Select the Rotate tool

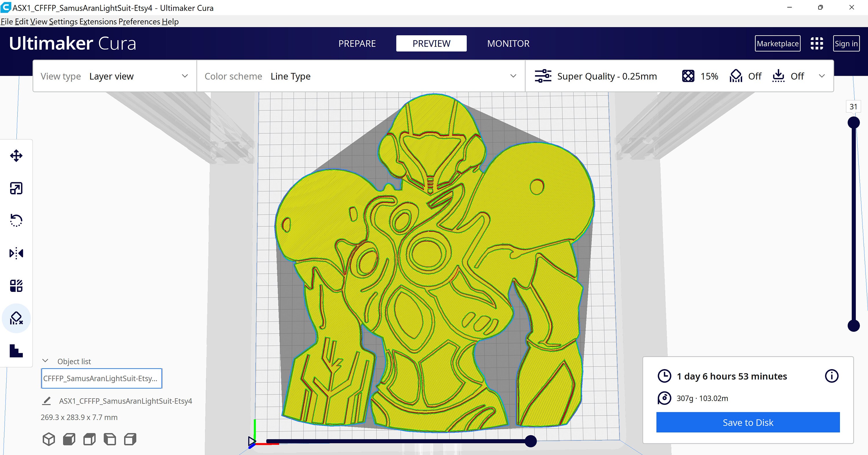(x=16, y=221)
